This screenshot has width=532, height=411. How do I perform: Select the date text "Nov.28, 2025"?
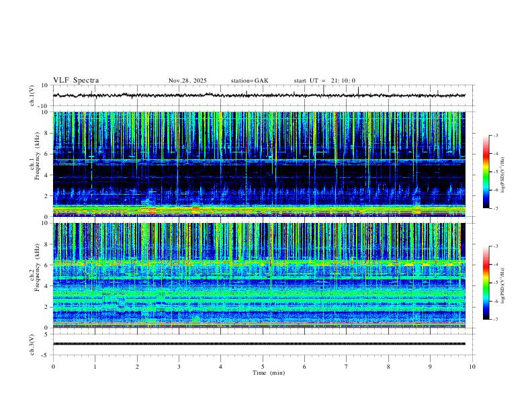click(187, 81)
